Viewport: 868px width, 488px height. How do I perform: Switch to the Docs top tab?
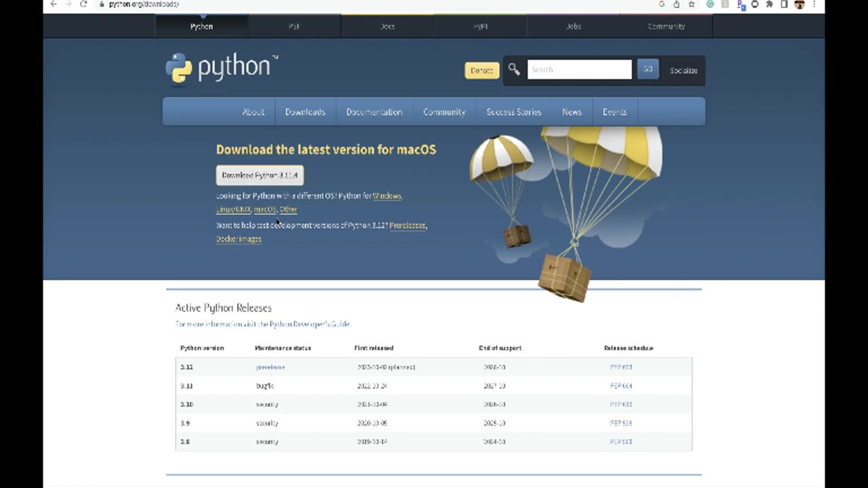point(387,26)
